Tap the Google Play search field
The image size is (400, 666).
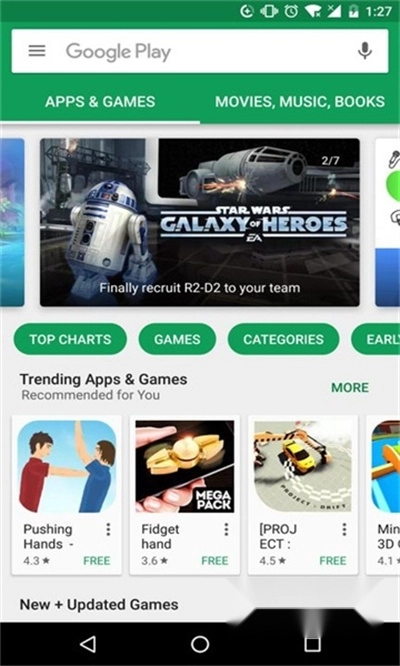(x=200, y=51)
